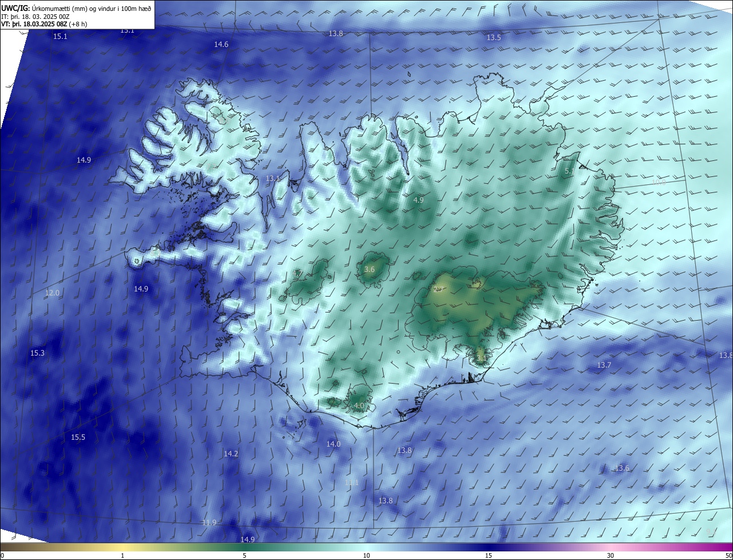Click the "0" tick label on the color scale
This screenshot has width=733, height=560.
click(2, 555)
